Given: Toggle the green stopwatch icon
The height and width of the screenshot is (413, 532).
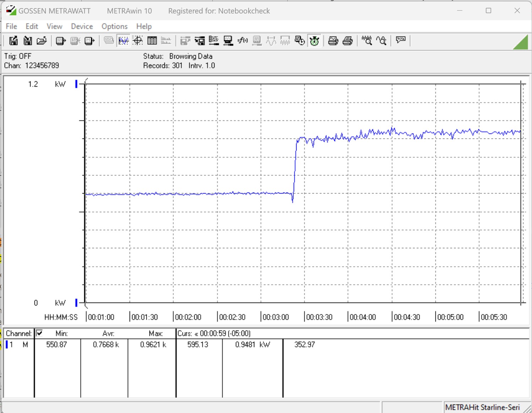Looking at the screenshot, I should click(x=314, y=41).
